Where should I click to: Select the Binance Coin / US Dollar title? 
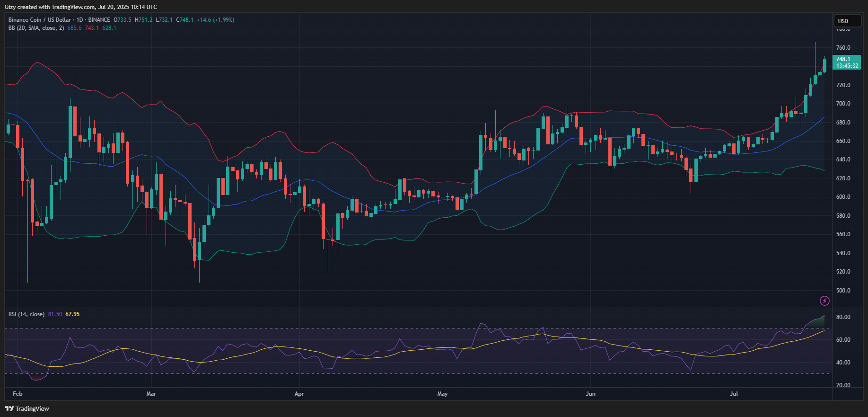(39, 20)
